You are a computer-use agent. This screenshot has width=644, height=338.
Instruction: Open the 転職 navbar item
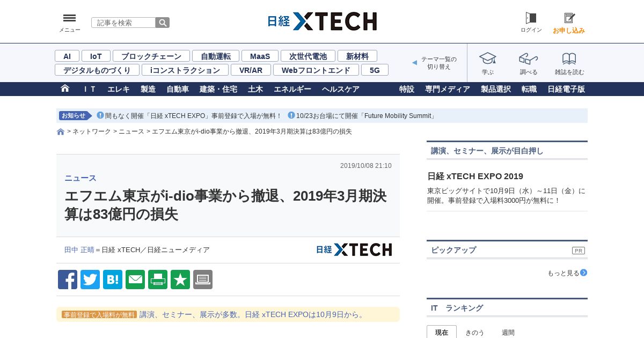tap(529, 89)
